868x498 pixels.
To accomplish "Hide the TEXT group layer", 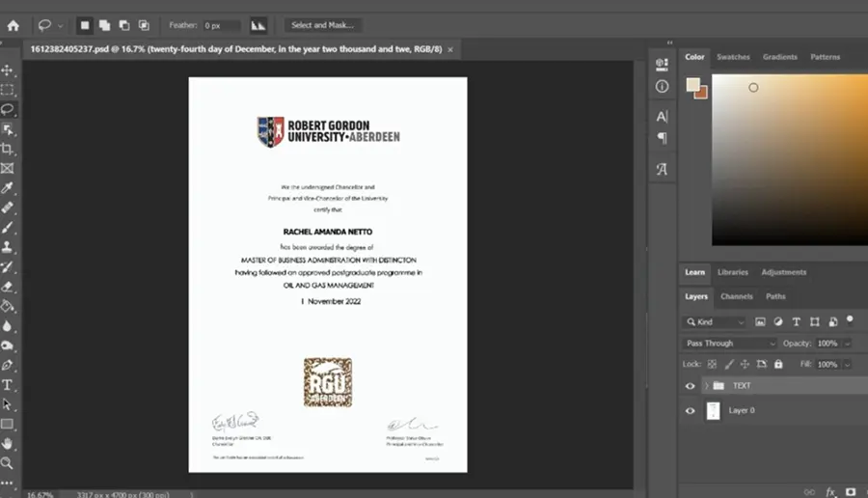I will tap(690, 386).
